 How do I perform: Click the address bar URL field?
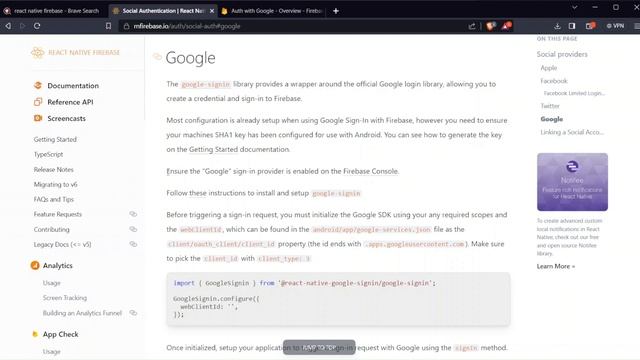click(294, 26)
